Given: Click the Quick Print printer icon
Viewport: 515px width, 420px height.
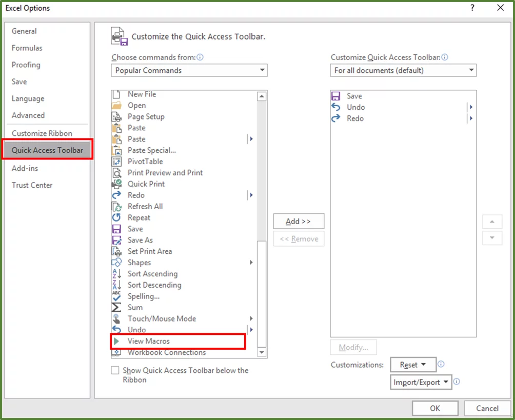Looking at the screenshot, I should [x=117, y=184].
